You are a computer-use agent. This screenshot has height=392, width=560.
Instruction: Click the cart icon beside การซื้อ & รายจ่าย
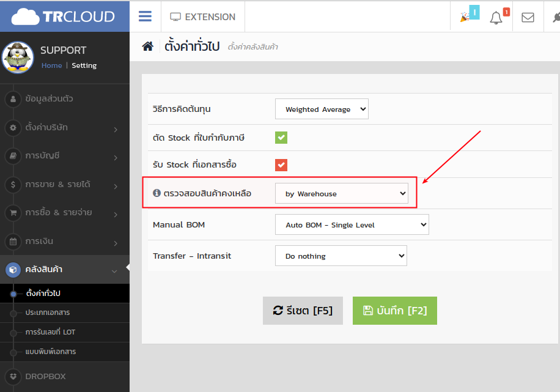pyautogui.click(x=13, y=213)
